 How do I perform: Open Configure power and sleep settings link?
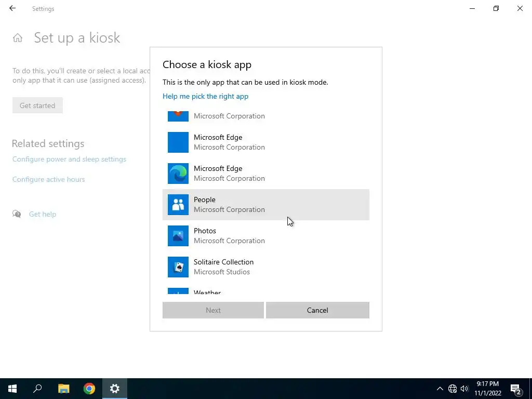pos(69,159)
